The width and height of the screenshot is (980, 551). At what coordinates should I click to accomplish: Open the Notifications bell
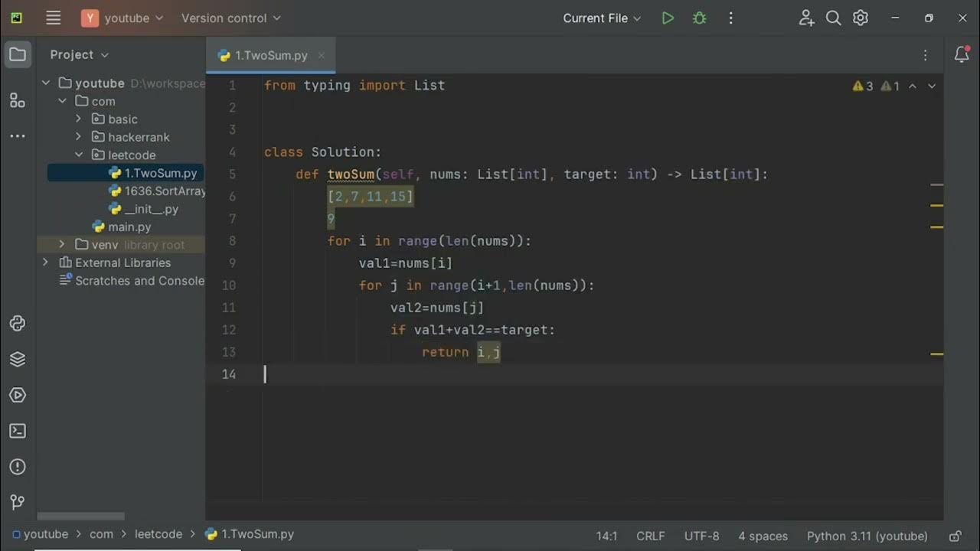coord(962,54)
